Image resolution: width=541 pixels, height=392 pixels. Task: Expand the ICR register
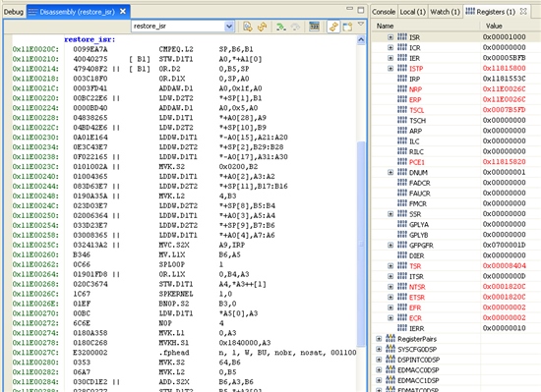pos(391,47)
